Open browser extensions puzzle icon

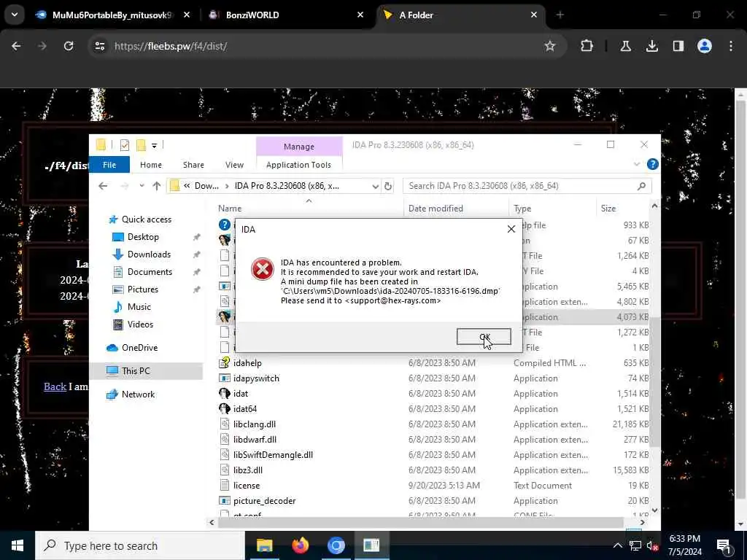click(x=587, y=46)
